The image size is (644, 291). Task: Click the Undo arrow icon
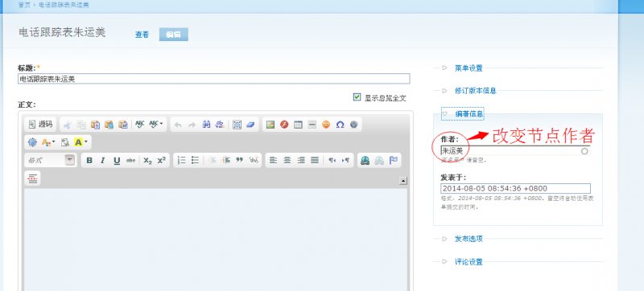[x=178, y=125]
